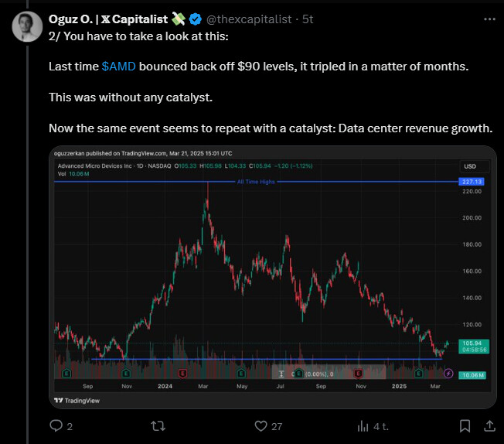Click the purple lightning event marker
The height and width of the screenshot is (444, 504).
click(x=448, y=374)
